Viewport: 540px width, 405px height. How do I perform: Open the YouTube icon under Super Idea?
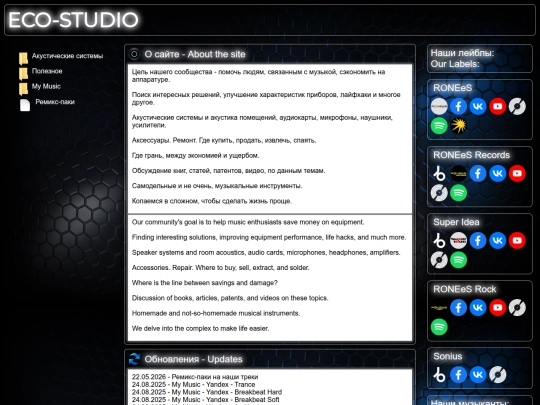517,241
